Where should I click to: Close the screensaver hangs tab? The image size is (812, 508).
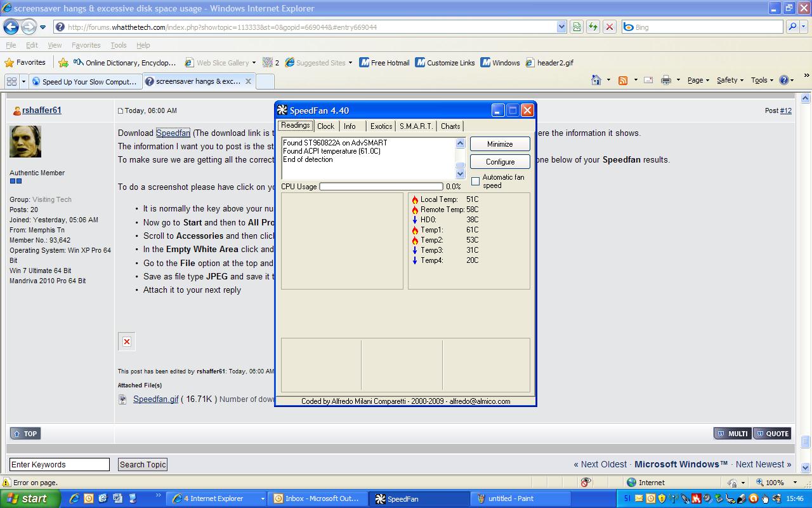point(248,81)
